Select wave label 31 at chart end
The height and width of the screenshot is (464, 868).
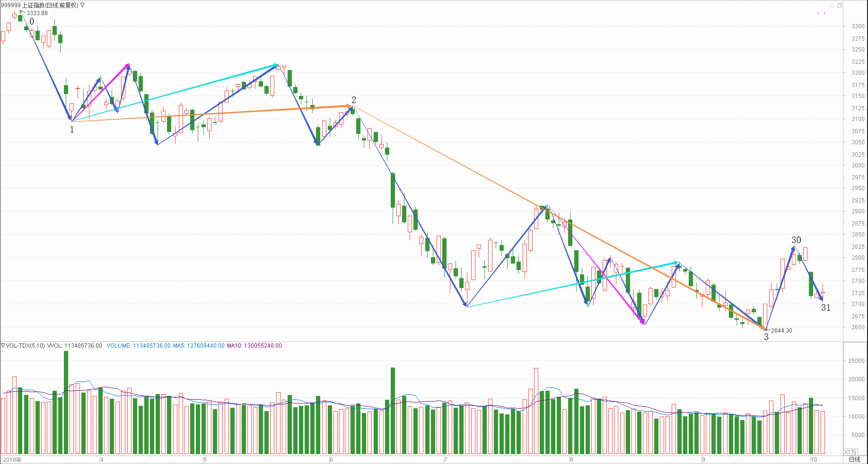825,308
